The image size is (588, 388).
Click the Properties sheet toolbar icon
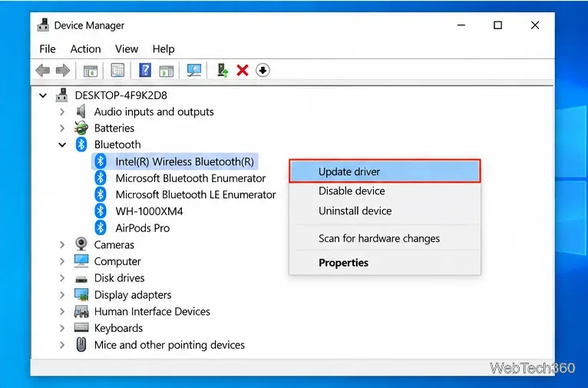(x=117, y=70)
